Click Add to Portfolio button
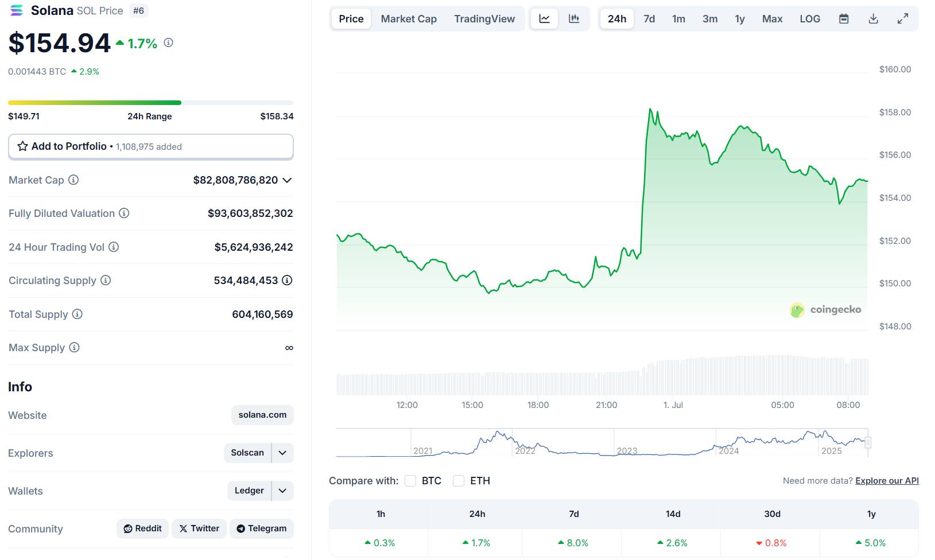 click(151, 146)
